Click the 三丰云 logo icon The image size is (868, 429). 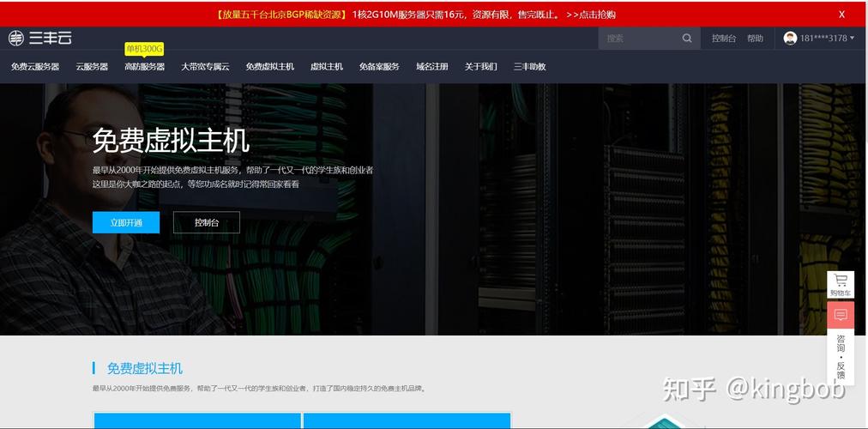(x=16, y=39)
